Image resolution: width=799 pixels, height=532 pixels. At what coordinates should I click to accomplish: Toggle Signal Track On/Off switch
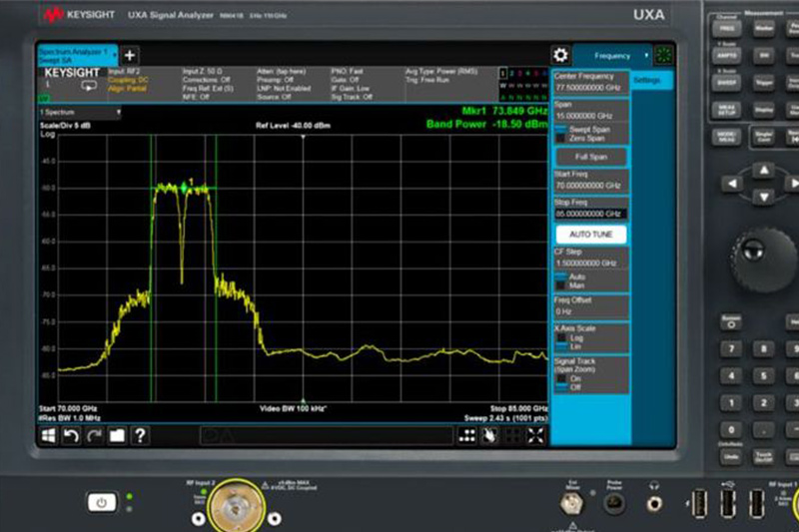tap(561, 382)
